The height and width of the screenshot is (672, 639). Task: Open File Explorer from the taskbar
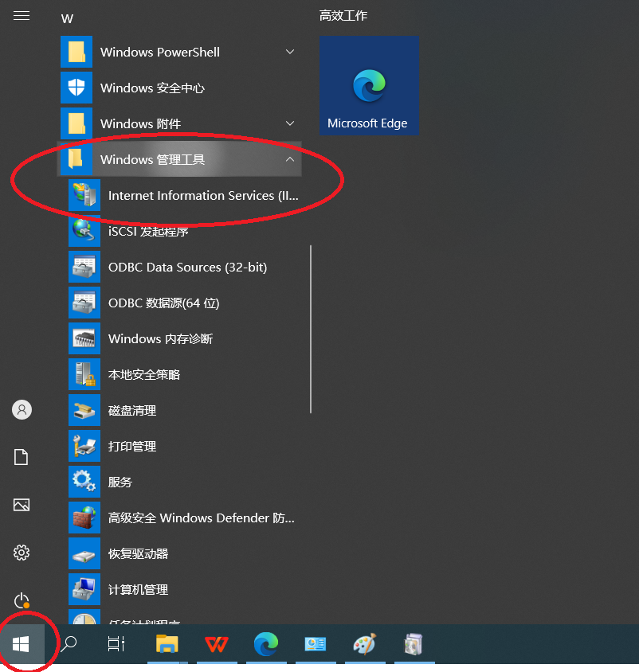tap(167, 643)
